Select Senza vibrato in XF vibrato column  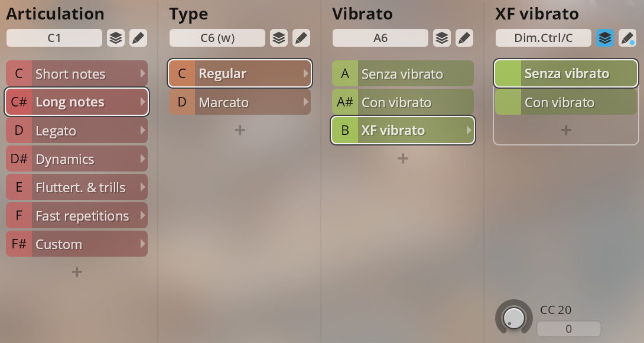[x=566, y=73]
